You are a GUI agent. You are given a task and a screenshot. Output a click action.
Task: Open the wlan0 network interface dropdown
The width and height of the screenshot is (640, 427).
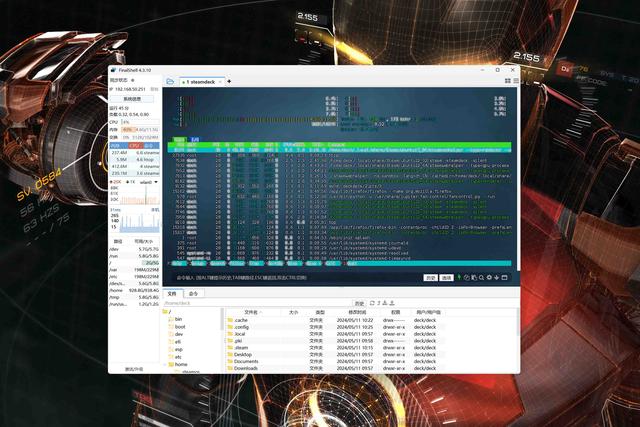(148, 182)
